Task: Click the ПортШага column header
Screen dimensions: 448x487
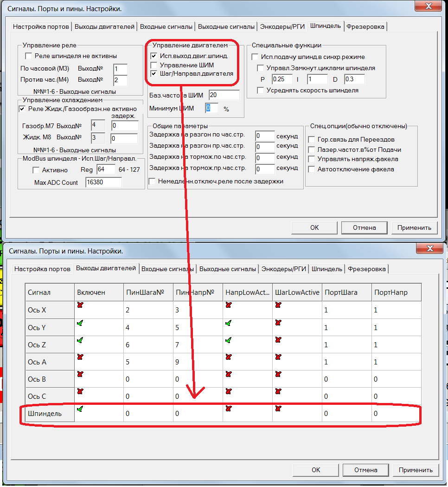Action: (x=347, y=292)
